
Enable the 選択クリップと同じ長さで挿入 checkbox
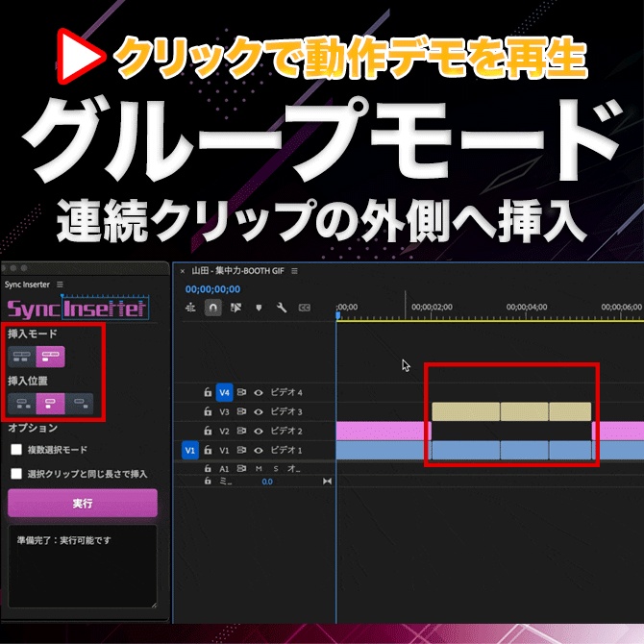click(16, 474)
